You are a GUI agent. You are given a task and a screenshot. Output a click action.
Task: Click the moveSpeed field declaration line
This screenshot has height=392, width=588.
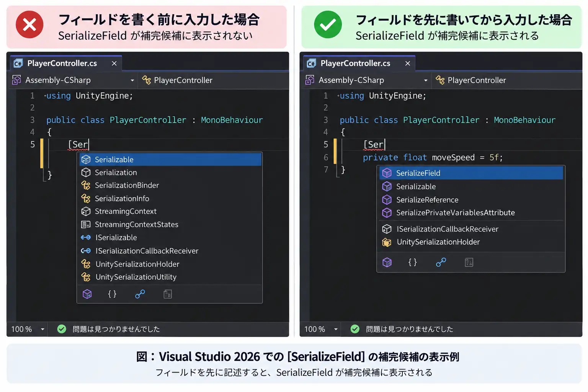click(433, 157)
